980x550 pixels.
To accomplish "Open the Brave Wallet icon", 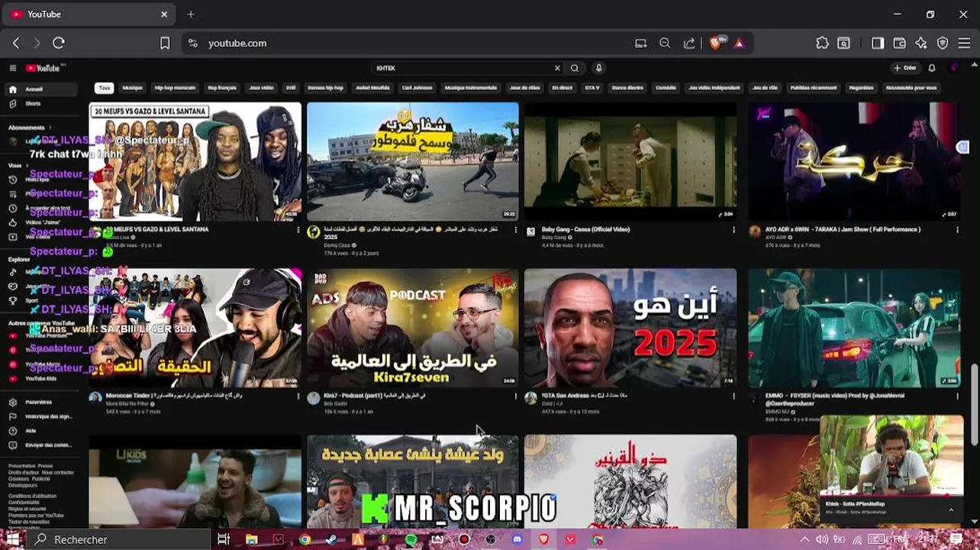I will click(900, 44).
